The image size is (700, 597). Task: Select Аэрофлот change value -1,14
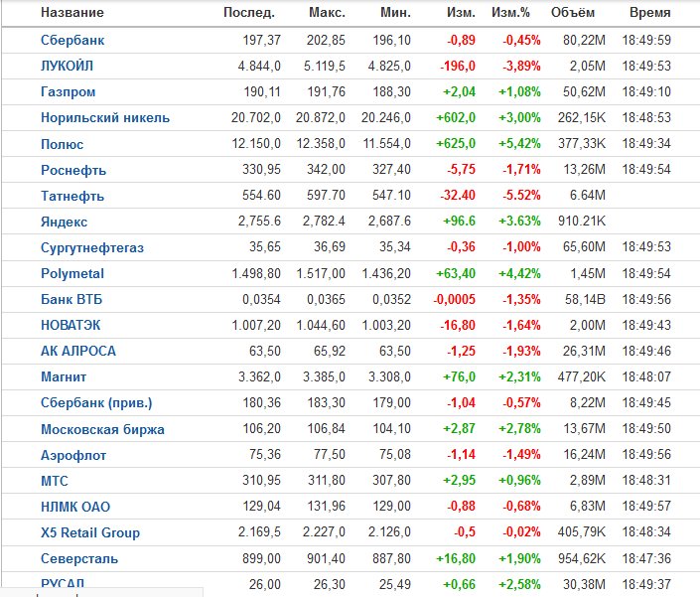point(461,455)
